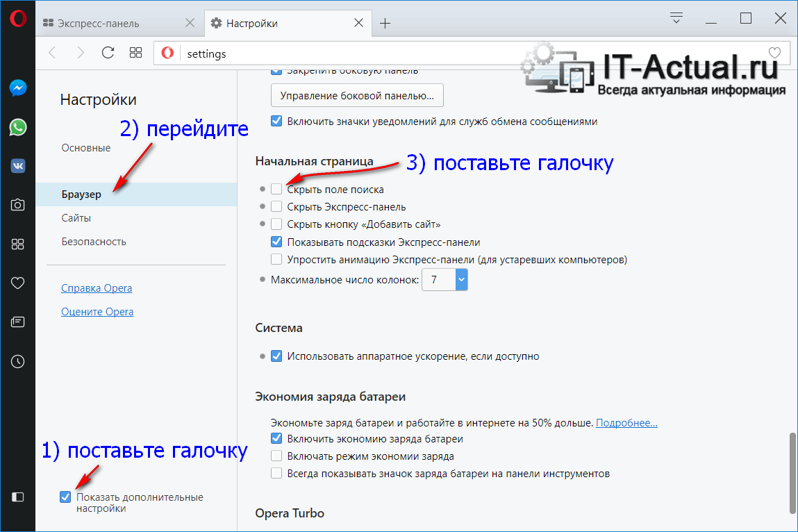Open the Основные settings section
The image size is (798, 532).
(86, 148)
